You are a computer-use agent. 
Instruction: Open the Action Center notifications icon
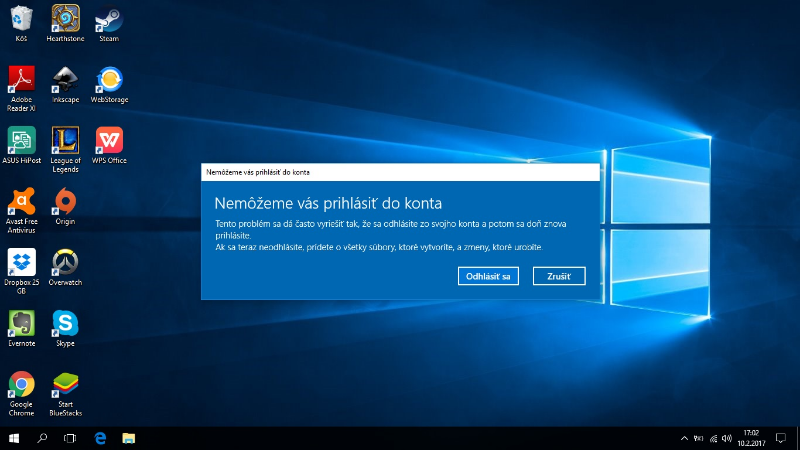coord(782,438)
